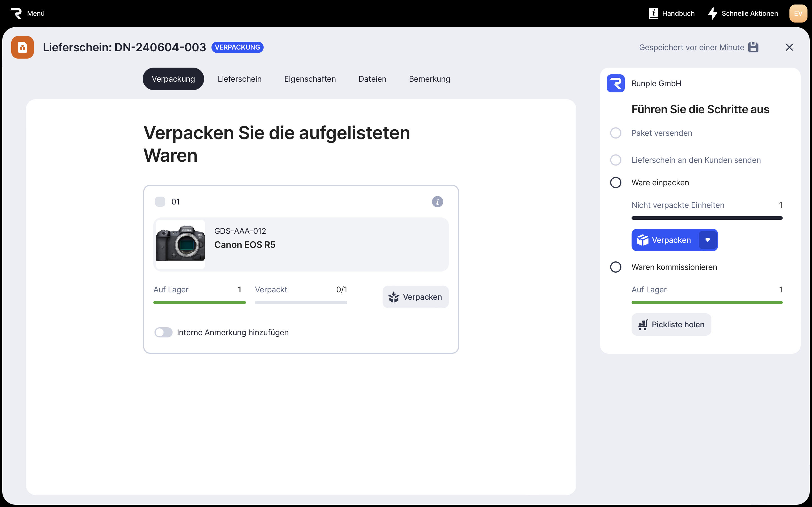Click the orange Lieferschein package icon
812x507 pixels.
tap(23, 47)
